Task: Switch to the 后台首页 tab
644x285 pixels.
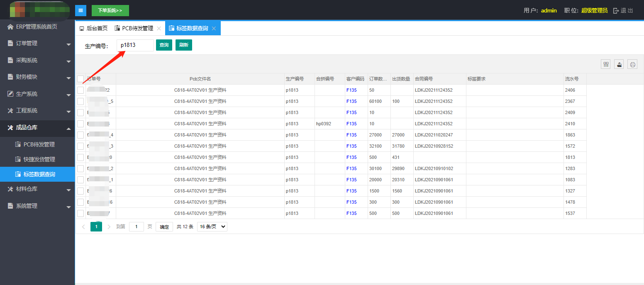Action: (x=93, y=29)
